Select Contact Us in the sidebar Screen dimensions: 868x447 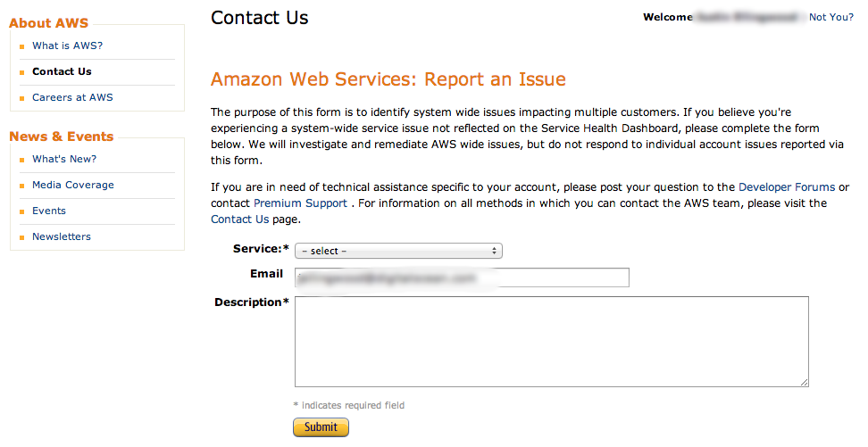click(62, 71)
